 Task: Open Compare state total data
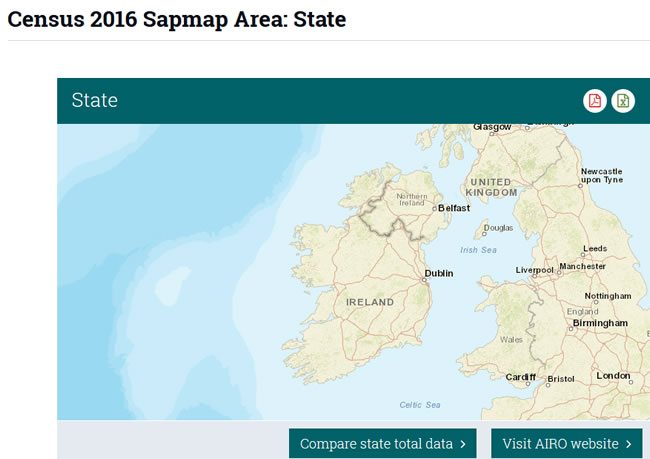tap(383, 444)
